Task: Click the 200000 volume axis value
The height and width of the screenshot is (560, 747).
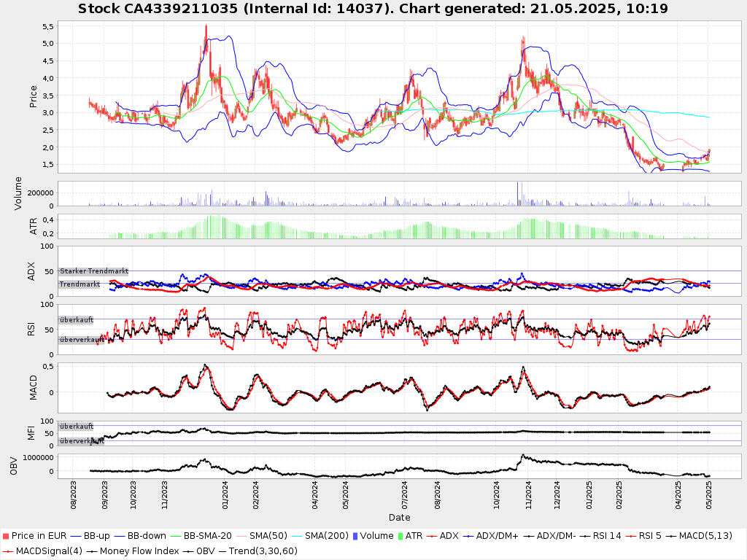Action: click(x=41, y=192)
